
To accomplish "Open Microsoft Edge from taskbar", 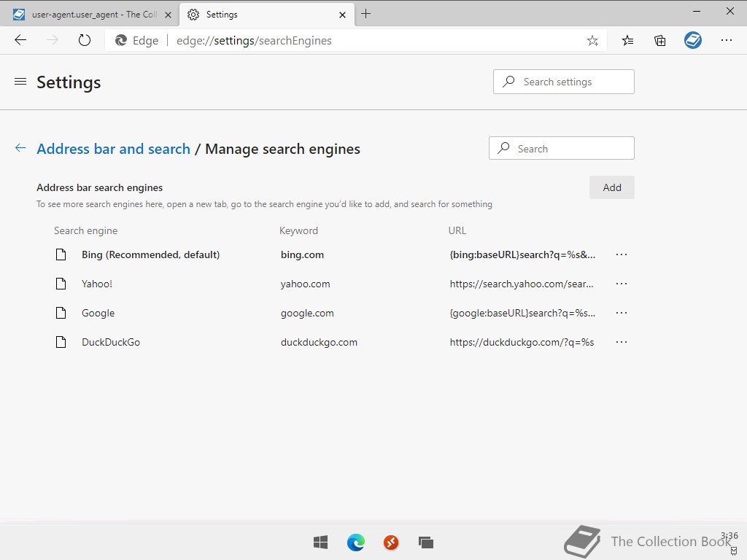I will tap(356, 542).
